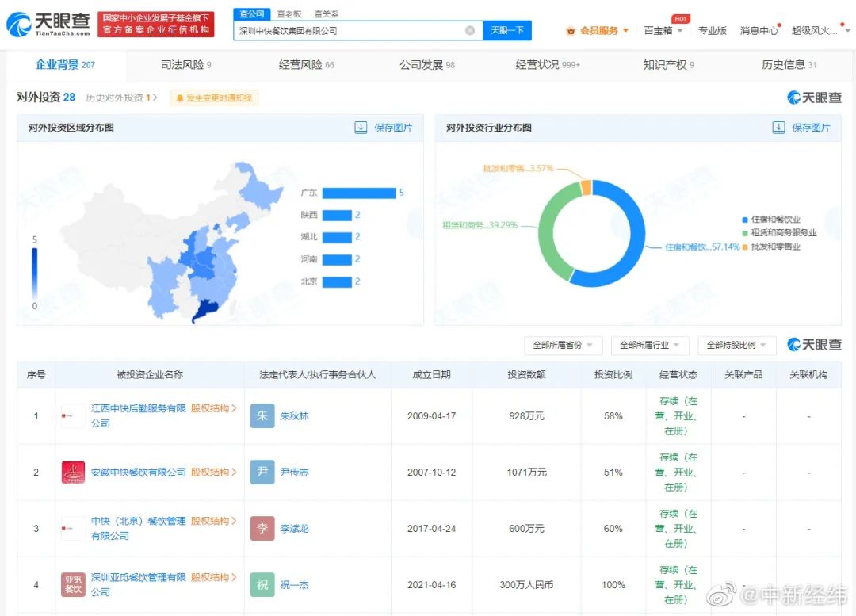Viewport: 856px width, 616px height.
Task: Click the 尹 avatar icon for 尹传志
Action: [x=262, y=473]
